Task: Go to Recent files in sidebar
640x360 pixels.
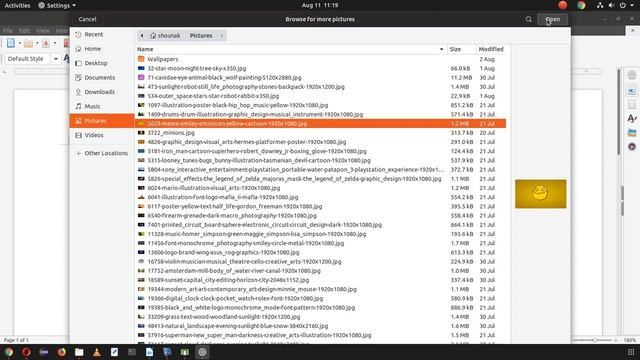Action: (102, 34)
